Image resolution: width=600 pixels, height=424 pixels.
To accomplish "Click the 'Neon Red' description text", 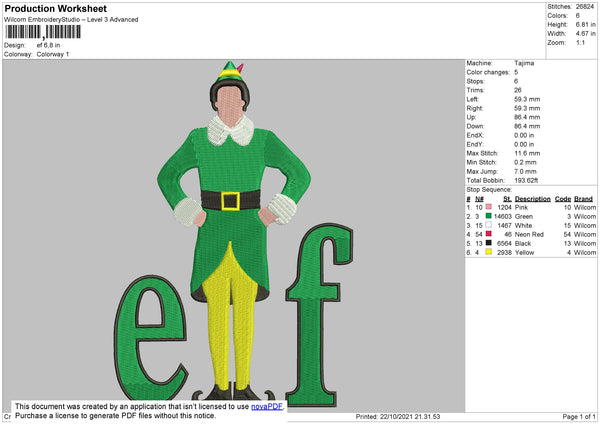I will click(x=529, y=234).
